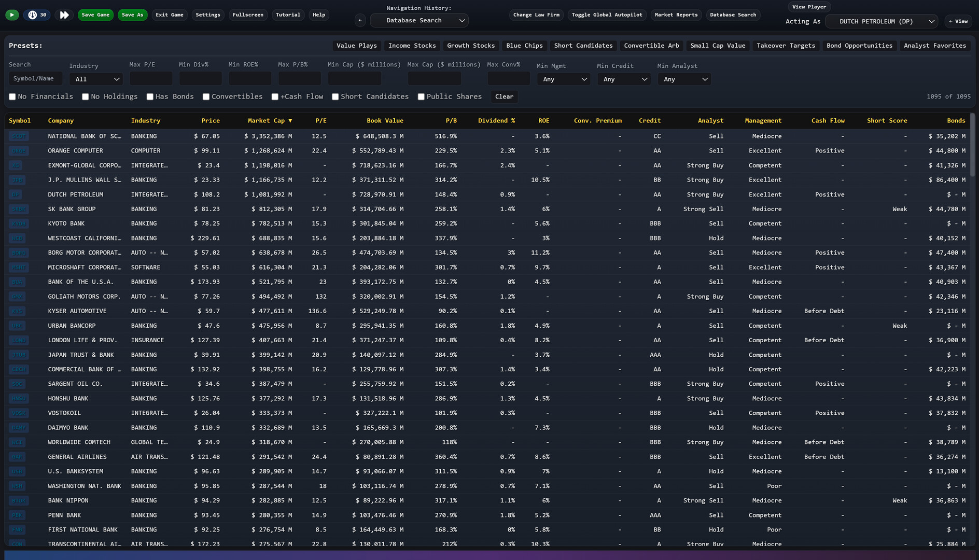Click the fast-forward speed icon
Viewport: 979px width, 560px height.
pyautogui.click(x=64, y=15)
